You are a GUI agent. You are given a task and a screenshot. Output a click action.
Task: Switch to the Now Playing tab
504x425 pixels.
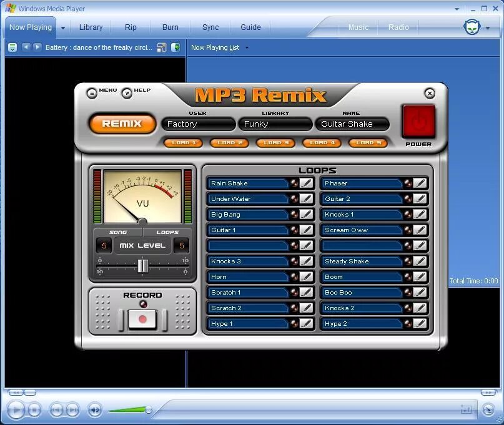tap(31, 27)
